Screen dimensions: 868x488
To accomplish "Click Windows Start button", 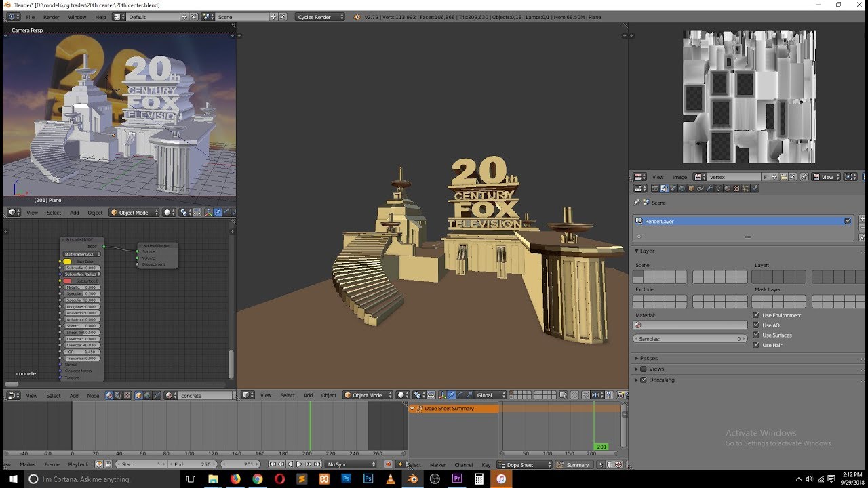I will [x=13, y=479].
